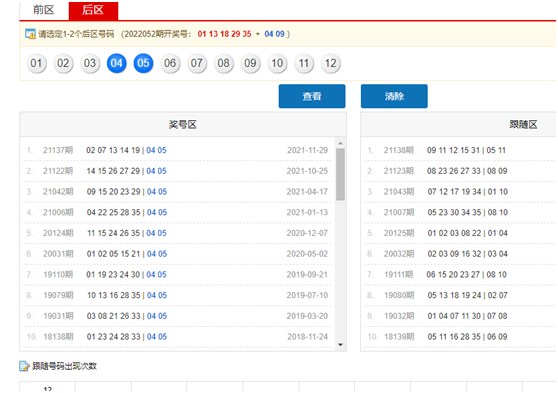The height and width of the screenshot is (393, 558).
Task: Select row 21043期 in 跟随区
Action: click(x=460, y=192)
